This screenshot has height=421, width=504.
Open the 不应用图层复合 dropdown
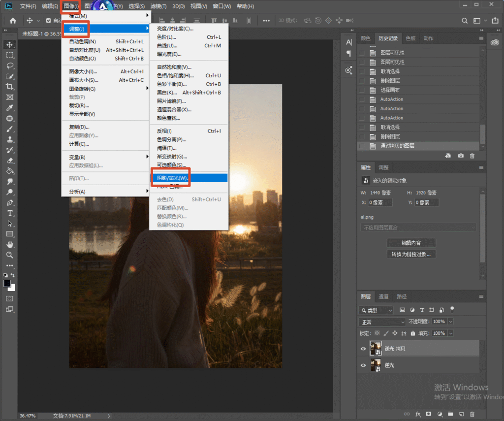pos(418,227)
